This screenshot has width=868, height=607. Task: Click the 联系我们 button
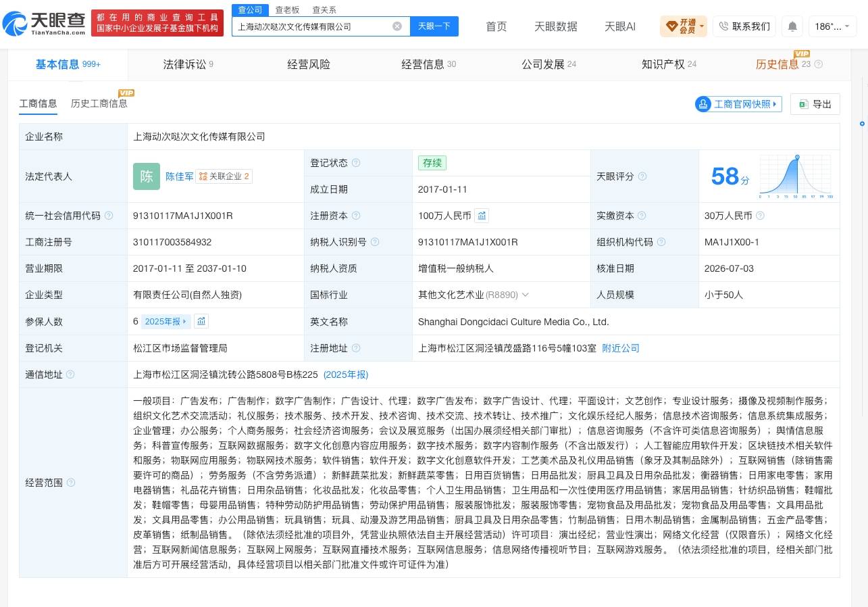click(744, 26)
